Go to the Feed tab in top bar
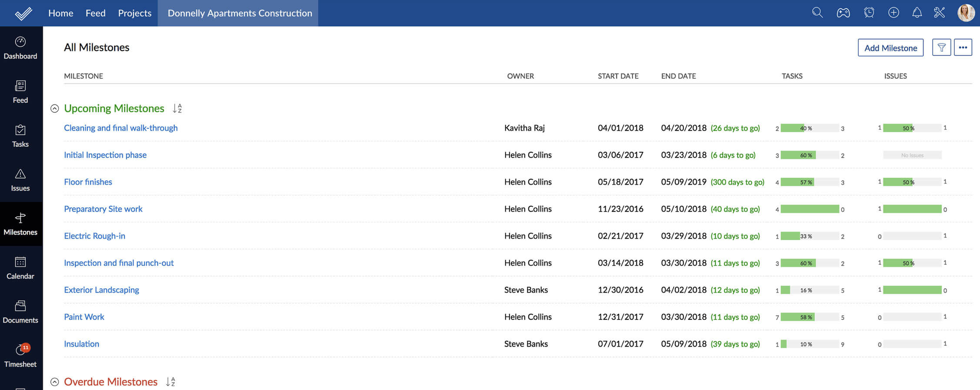980x390 pixels. (95, 13)
